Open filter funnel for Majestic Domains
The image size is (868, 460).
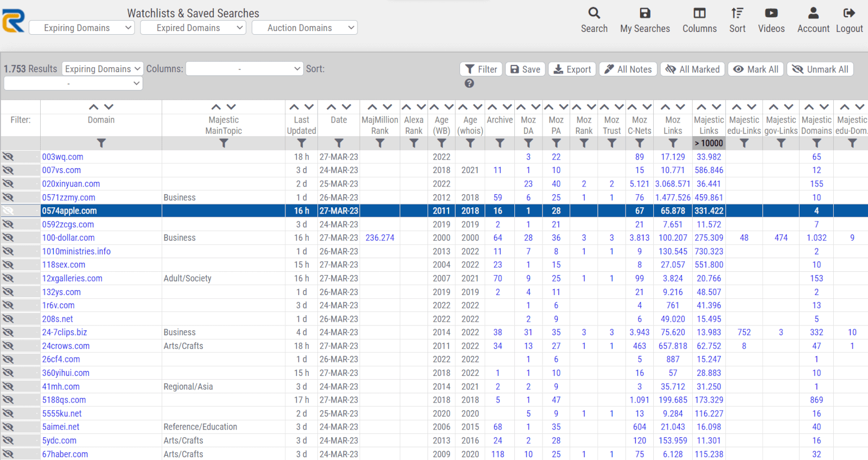(x=816, y=143)
